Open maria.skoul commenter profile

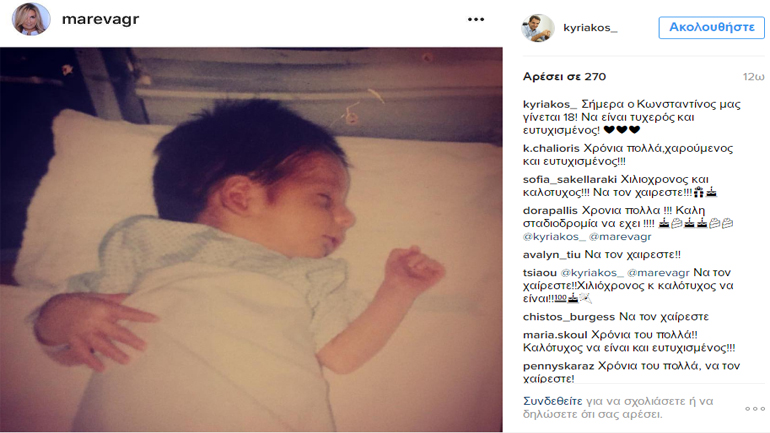point(555,335)
